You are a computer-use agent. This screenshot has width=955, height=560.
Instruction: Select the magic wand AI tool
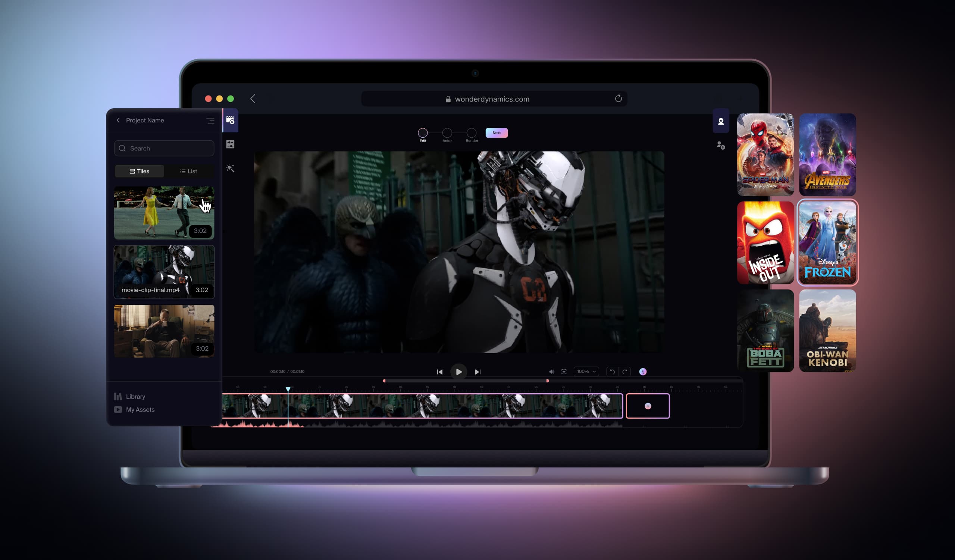pyautogui.click(x=231, y=168)
